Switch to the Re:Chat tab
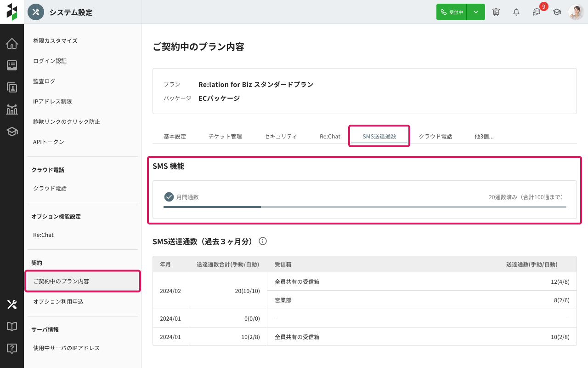The width and height of the screenshot is (588, 368). (x=330, y=136)
